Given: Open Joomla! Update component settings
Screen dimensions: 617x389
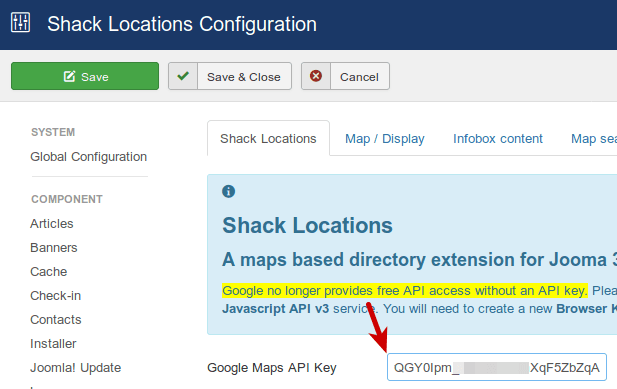Looking at the screenshot, I should coord(76,367).
